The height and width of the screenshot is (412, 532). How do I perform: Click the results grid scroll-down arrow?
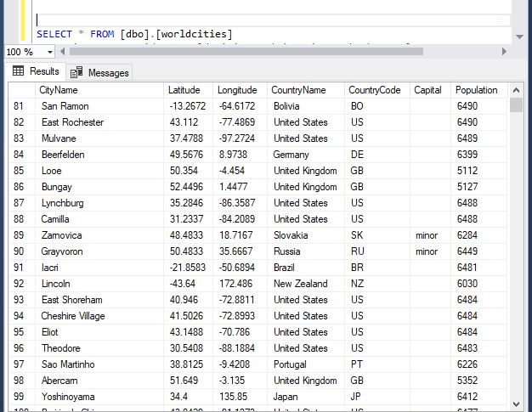tap(516, 405)
